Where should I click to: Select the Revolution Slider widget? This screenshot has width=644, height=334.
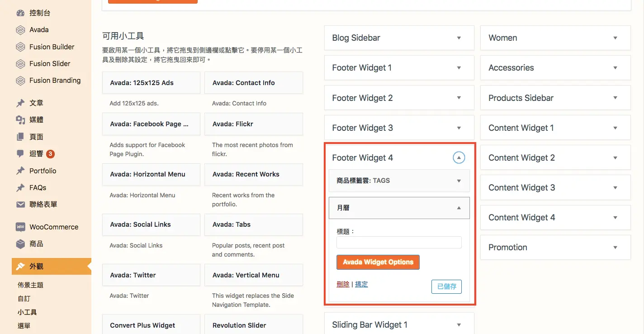(x=254, y=325)
